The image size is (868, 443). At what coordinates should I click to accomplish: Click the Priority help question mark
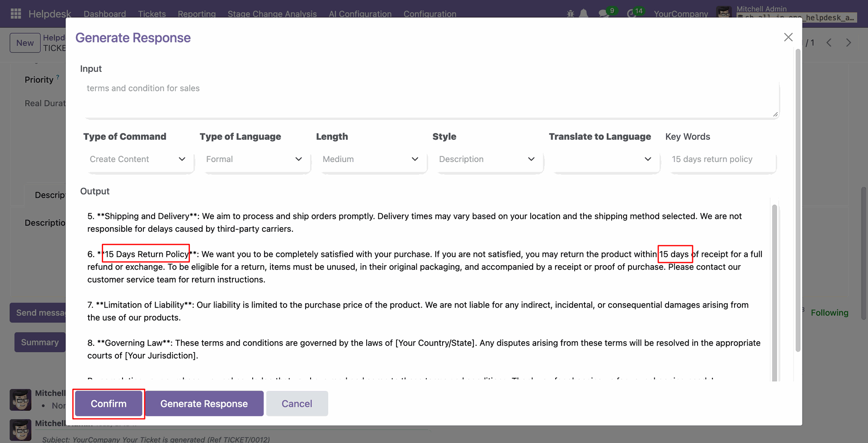(x=58, y=77)
